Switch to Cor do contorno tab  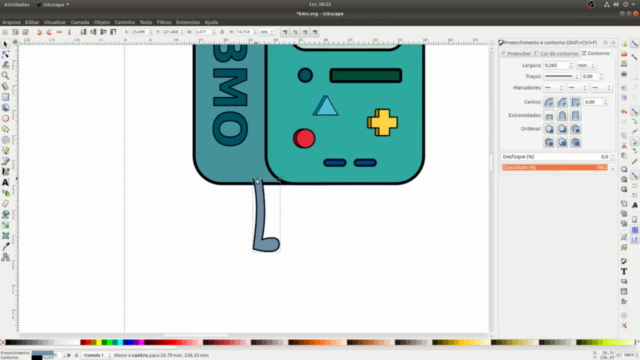tap(556, 53)
